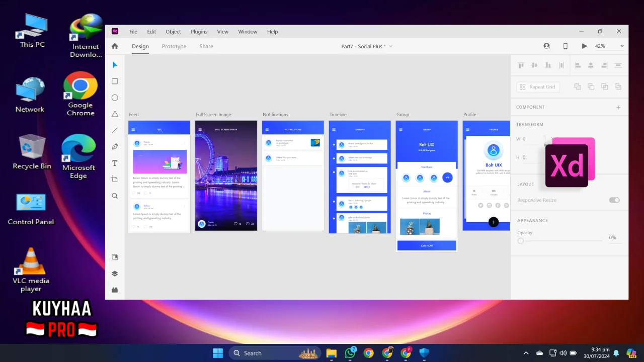
Task: Open the Object menu
Action: (x=173, y=32)
